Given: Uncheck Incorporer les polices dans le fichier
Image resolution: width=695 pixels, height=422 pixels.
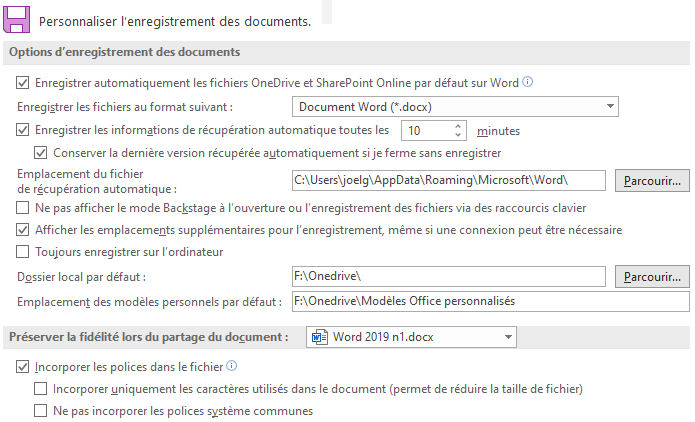Looking at the screenshot, I should point(23,367).
